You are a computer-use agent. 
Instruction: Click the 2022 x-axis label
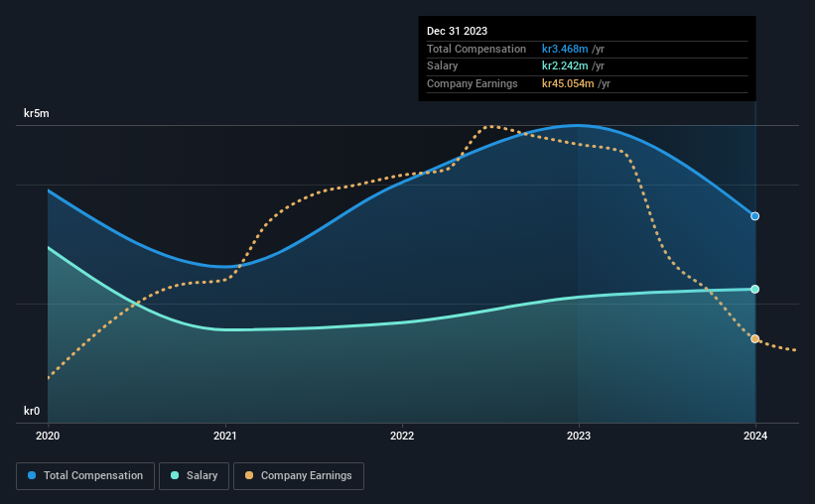(402, 436)
